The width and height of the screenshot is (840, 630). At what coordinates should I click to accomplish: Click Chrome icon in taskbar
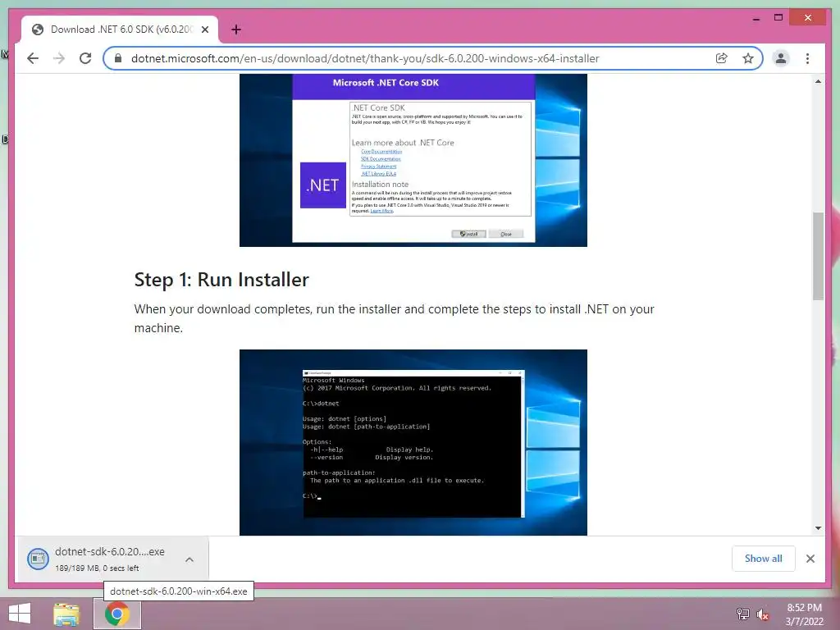tap(116, 614)
